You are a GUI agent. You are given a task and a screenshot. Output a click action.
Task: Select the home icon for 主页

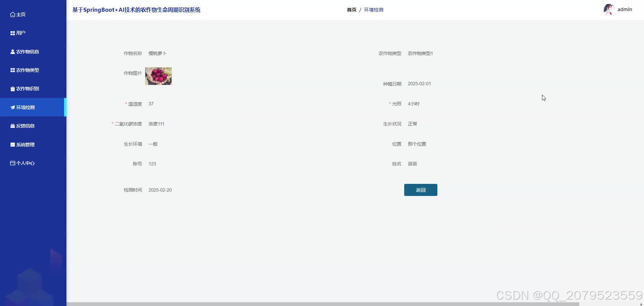click(12, 14)
